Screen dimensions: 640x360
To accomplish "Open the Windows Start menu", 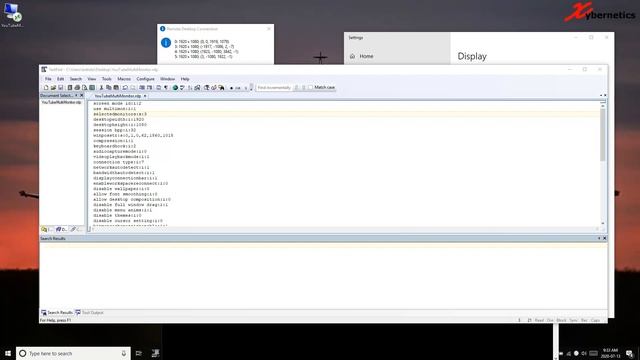I will click(x=8, y=353).
